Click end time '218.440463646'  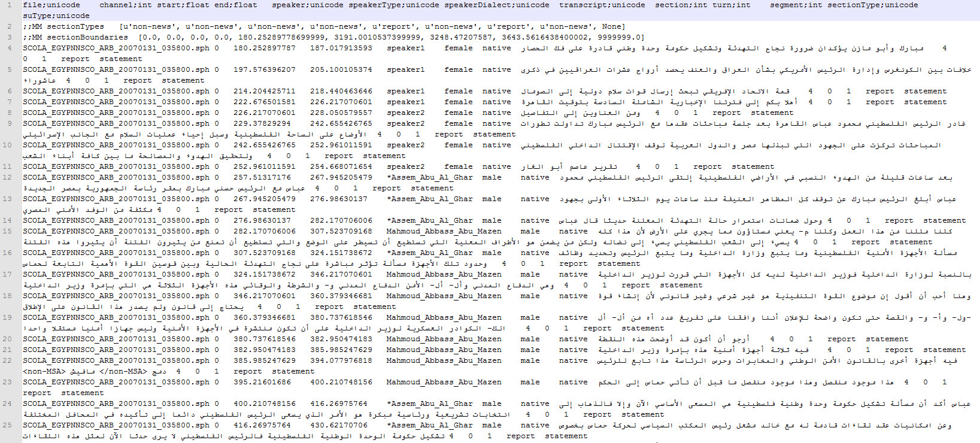click(x=341, y=91)
